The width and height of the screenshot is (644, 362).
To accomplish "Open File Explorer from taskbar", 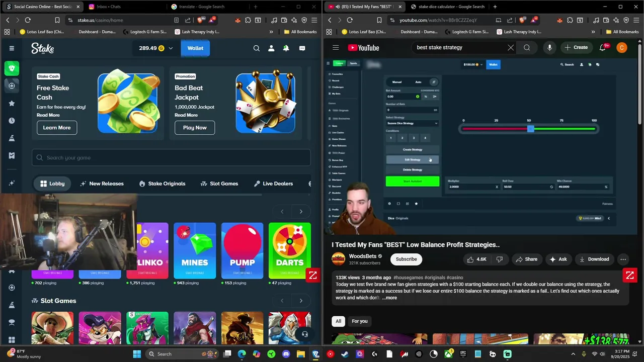I will 301,354.
